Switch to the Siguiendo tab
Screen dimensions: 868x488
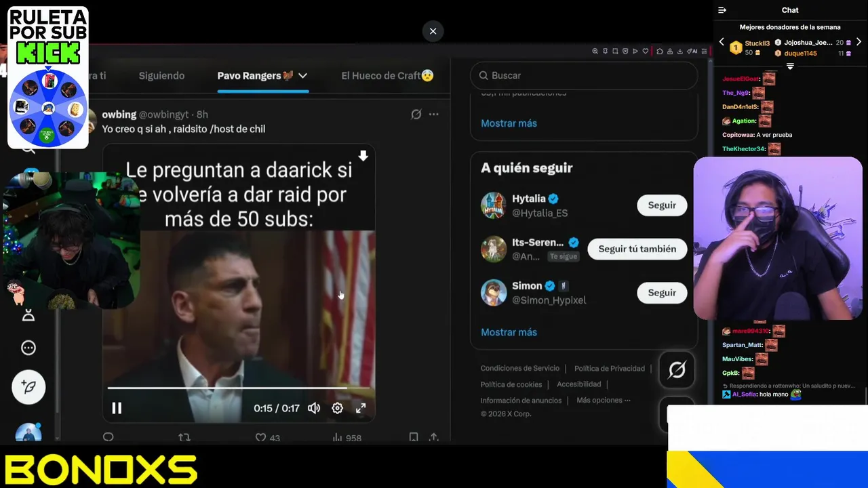click(x=161, y=76)
